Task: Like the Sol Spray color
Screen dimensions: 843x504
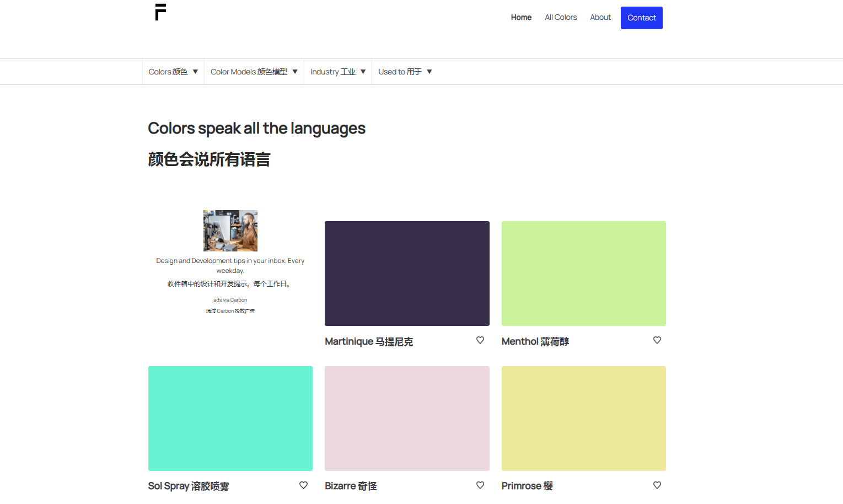Action: (x=303, y=485)
